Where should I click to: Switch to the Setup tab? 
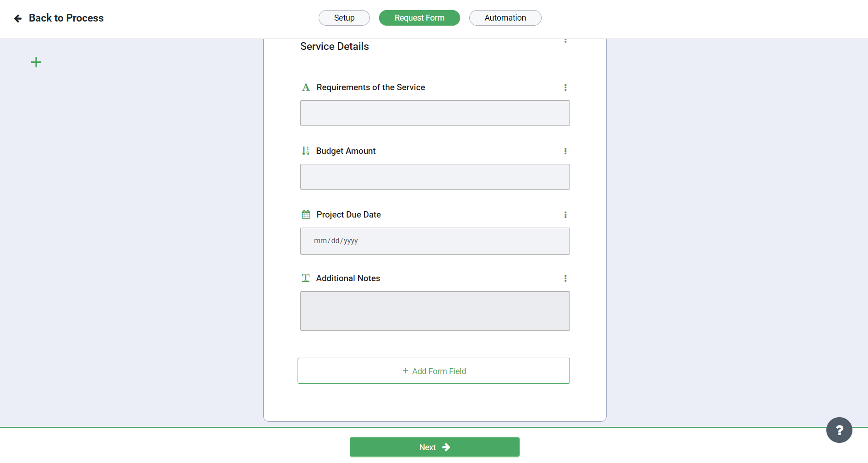[344, 18]
